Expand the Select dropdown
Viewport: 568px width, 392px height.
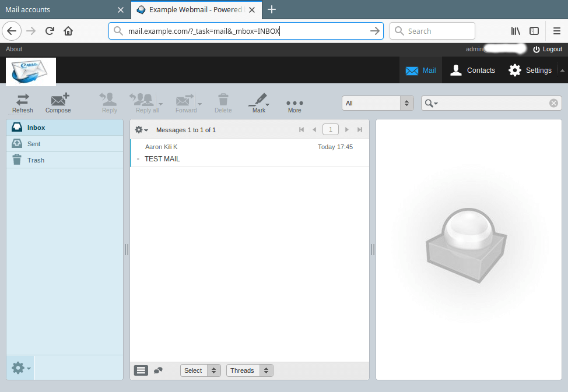[x=200, y=370]
